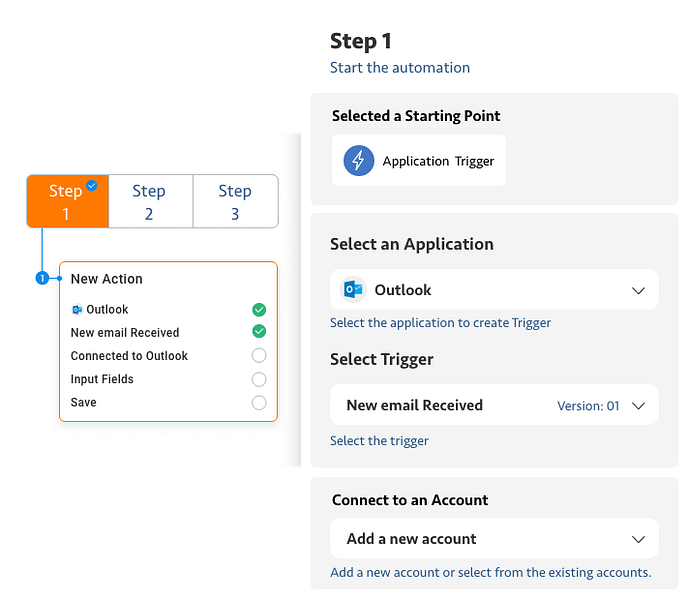Toggle the Save status circle
The height and width of the screenshot is (600, 688).
(259, 402)
